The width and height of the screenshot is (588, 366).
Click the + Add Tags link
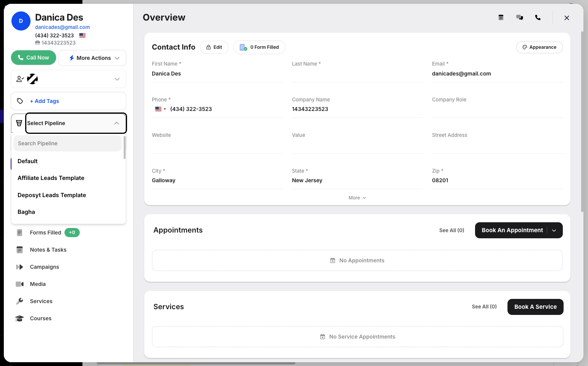45,101
